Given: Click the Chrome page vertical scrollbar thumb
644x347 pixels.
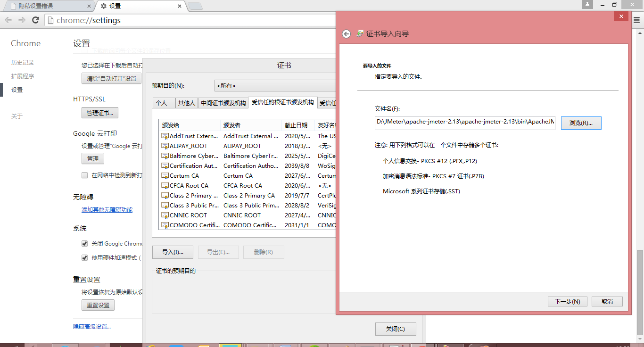Looking at the screenshot, I should [640, 292].
